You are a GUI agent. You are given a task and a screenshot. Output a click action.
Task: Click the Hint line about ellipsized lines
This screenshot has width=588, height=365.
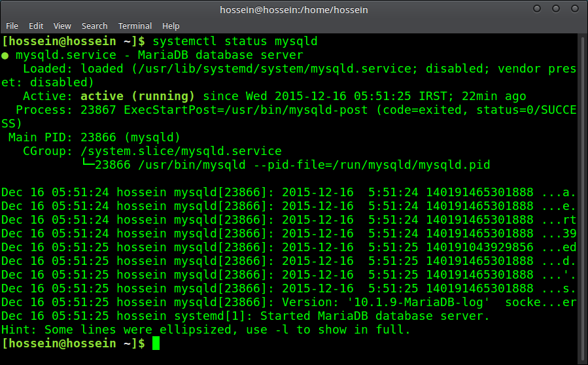(206, 330)
